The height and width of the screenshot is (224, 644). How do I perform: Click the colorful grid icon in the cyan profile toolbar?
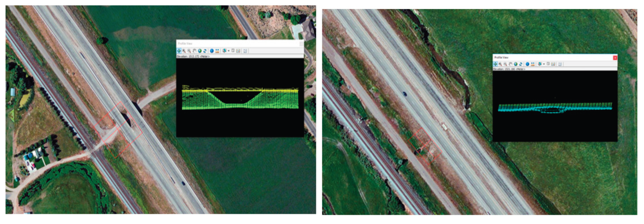(x=553, y=64)
